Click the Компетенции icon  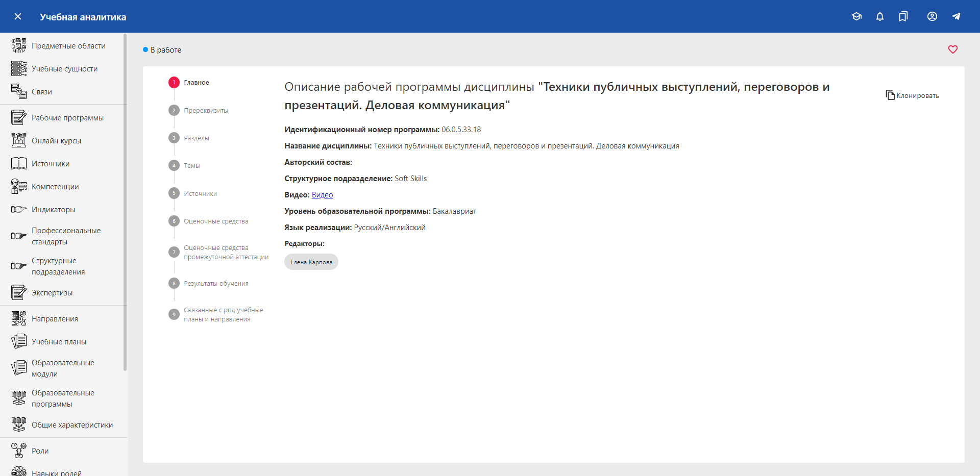pos(19,186)
